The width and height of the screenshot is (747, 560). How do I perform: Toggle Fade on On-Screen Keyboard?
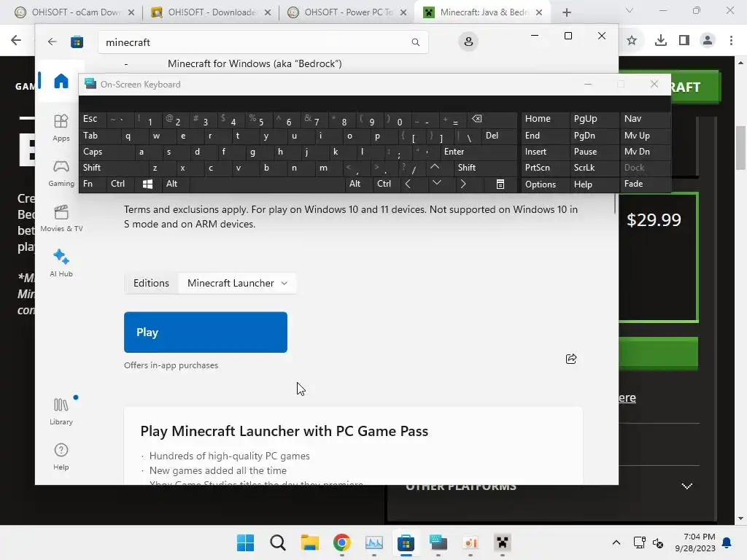click(645, 184)
